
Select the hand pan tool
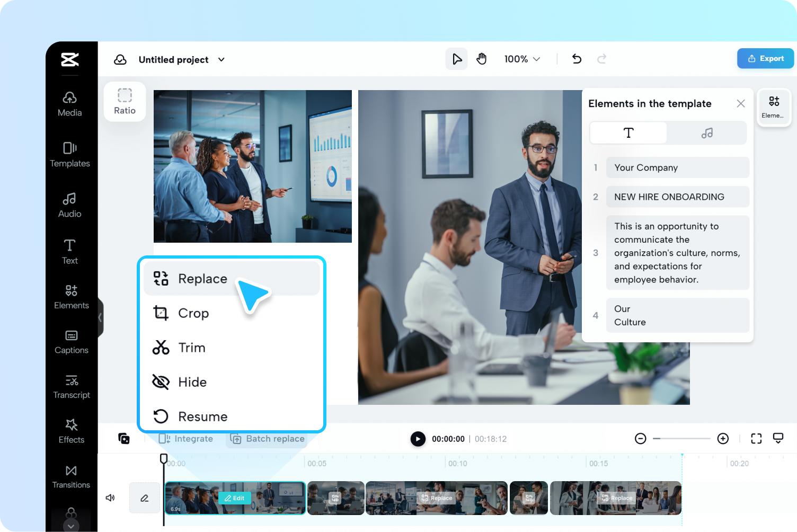[x=482, y=59]
